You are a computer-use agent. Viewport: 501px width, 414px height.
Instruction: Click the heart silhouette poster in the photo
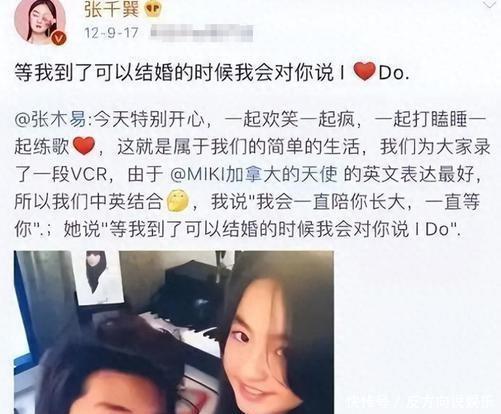click(96, 270)
